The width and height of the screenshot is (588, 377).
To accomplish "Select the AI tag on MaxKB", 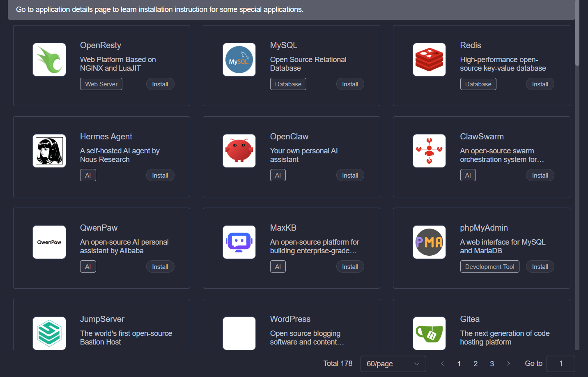I will point(278,266).
